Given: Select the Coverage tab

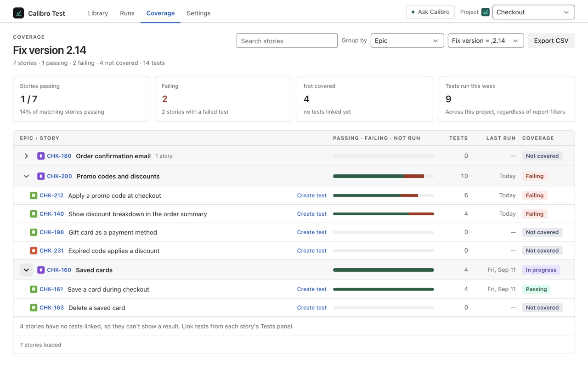Looking at the screenshot, I should coord(160,13).
